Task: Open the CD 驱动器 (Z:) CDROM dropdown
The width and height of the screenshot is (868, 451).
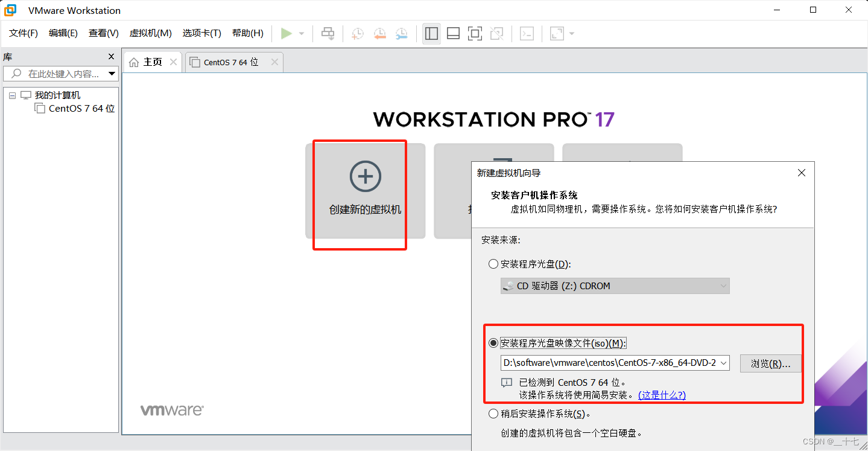Action: [x=615, y=286]
